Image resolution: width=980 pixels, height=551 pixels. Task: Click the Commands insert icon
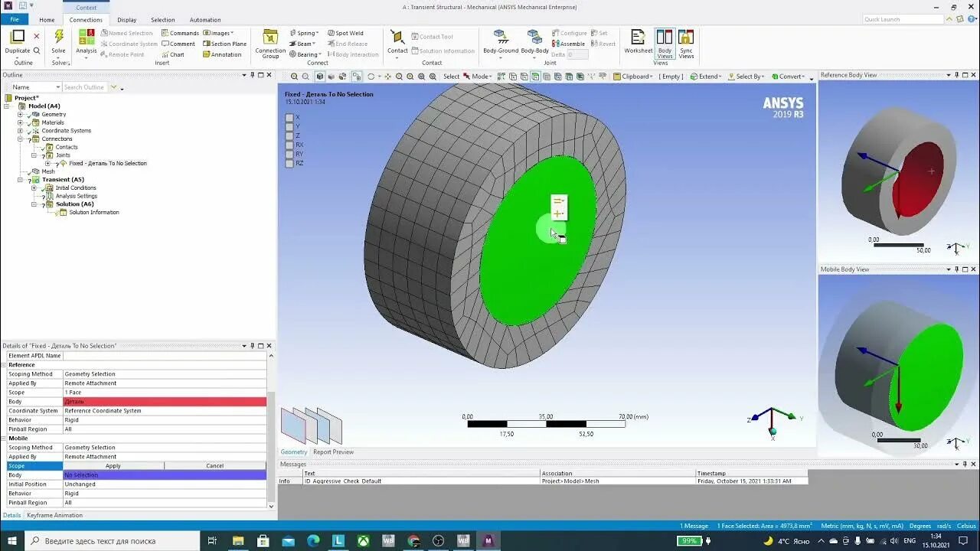(180, 33)
